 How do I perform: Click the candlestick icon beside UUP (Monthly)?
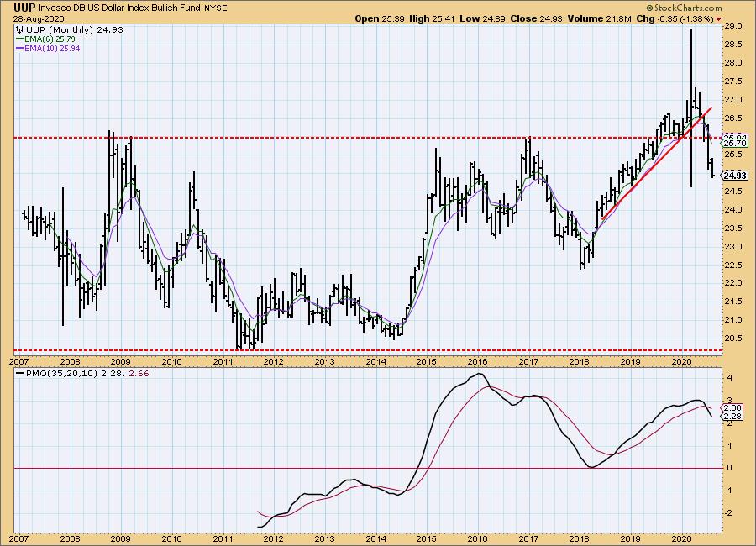pos(20,30)
